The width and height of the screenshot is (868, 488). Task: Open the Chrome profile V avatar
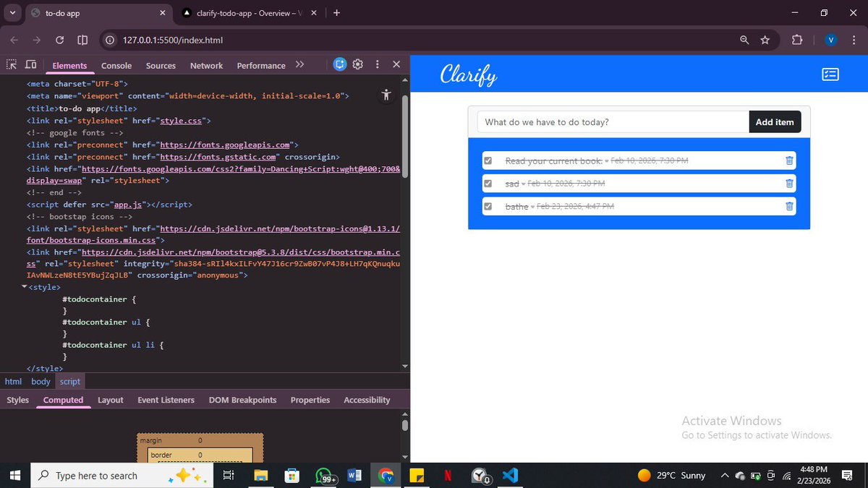[x=831, y=40]
